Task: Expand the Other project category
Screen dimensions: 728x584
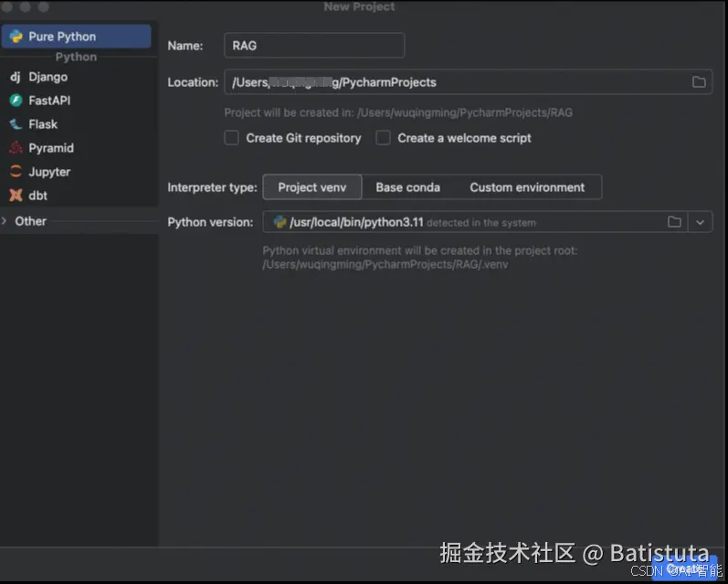Action: [5, 221]
